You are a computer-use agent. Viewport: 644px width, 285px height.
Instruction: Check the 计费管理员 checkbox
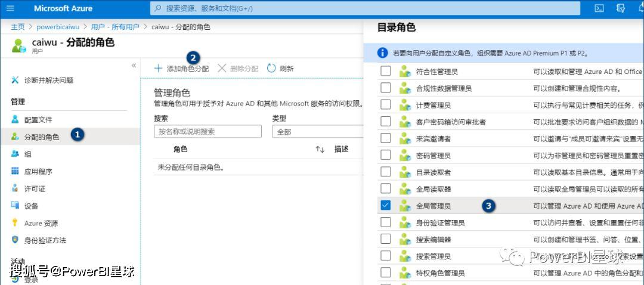(386, 105)
